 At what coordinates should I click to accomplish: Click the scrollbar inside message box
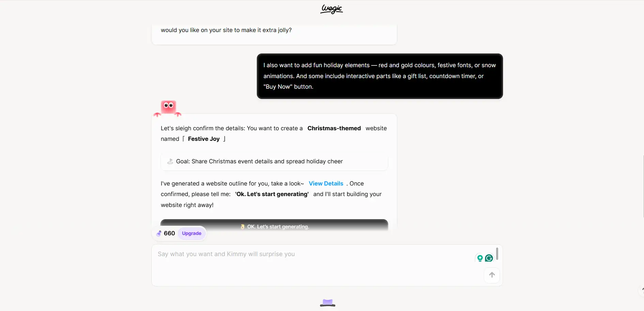tap(497, 254)
